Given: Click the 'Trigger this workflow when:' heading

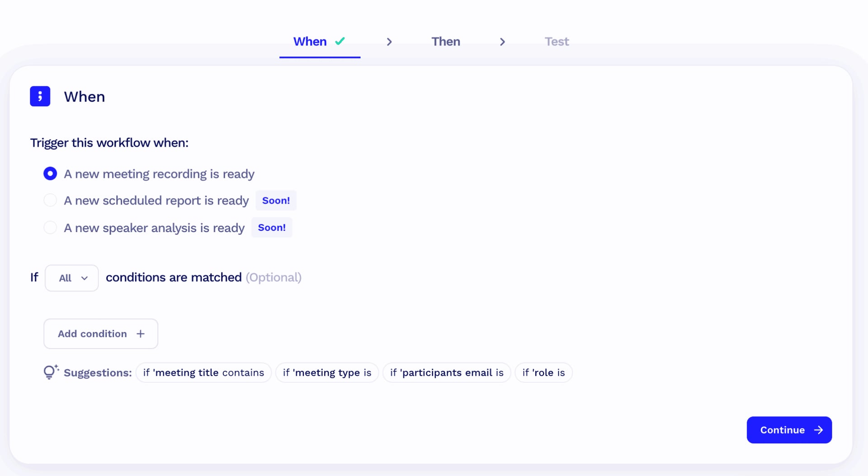Looking at the screenshot, I should pos(109,143).
